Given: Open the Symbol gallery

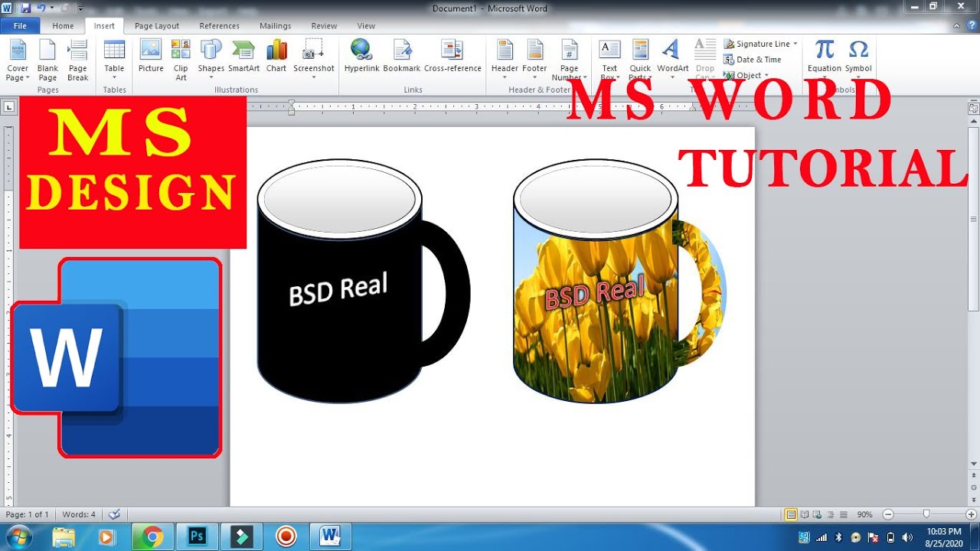Looking at the screenshot, I should (858, 57).
